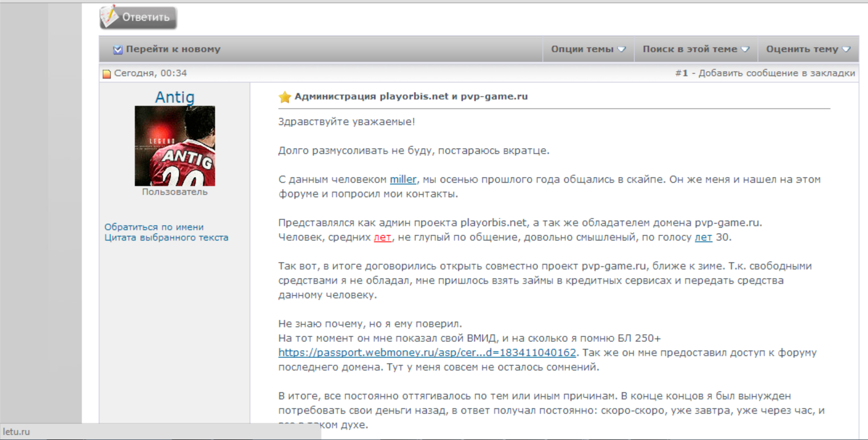Click the red underlined лет link
The image size is (868, 440).
tap(382, 237)
